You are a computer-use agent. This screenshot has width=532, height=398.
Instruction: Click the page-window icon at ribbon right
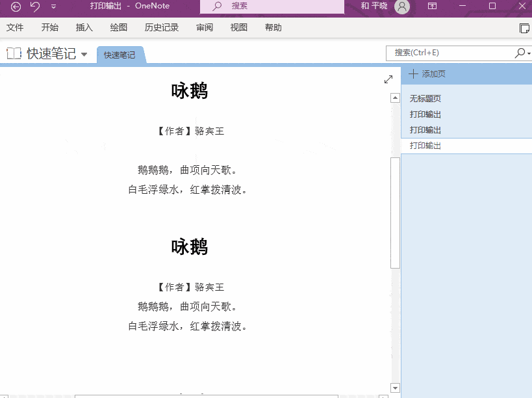point(524,28)
